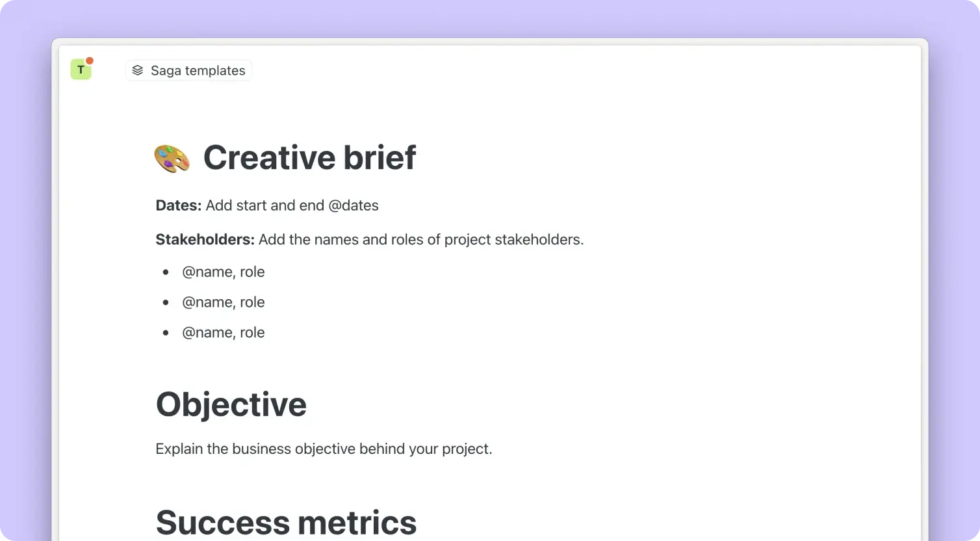Click the Success metrics heading

point(286,521)
